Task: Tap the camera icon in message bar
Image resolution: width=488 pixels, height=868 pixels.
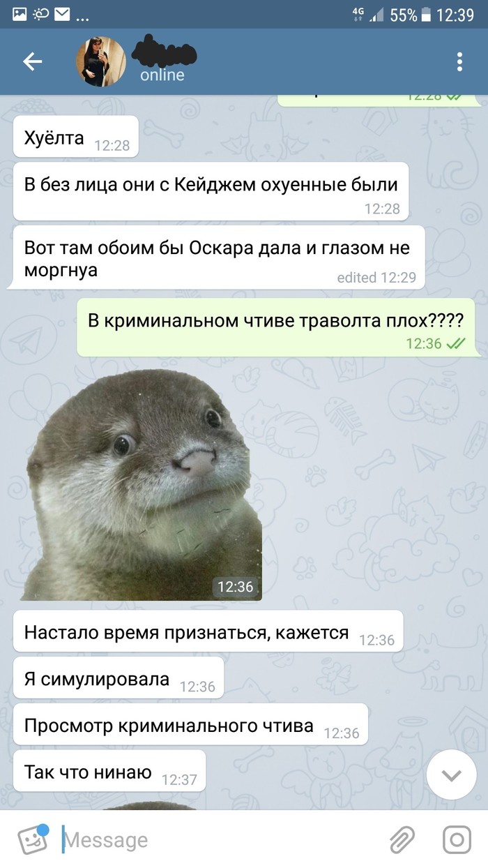Action: (x=458, y=839)
